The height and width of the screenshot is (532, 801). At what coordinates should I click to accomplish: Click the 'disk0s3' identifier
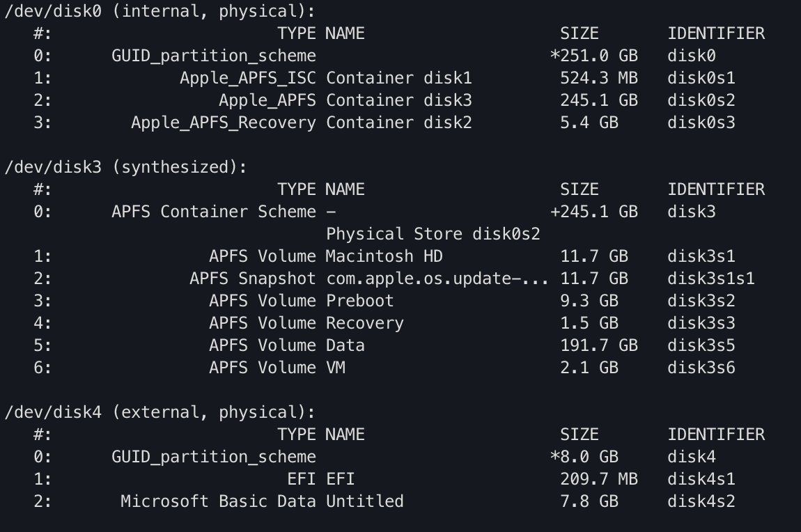701,123
